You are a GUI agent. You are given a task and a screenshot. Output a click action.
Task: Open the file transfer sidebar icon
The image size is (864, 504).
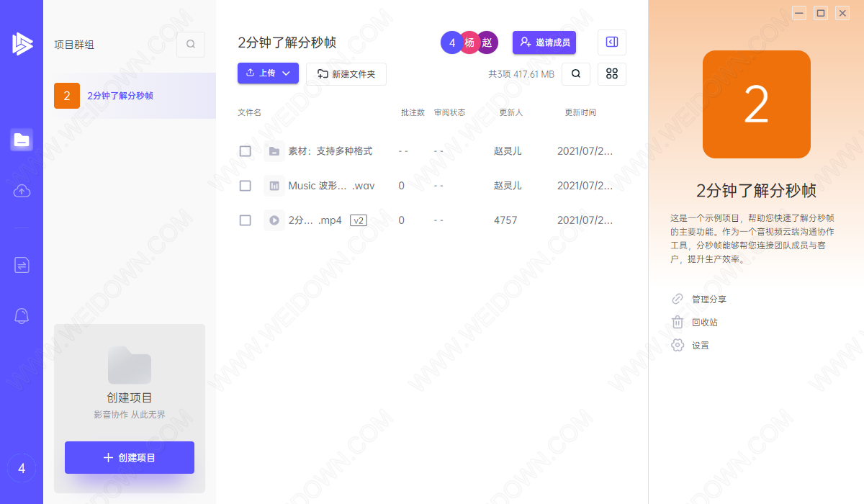(22, 265)
